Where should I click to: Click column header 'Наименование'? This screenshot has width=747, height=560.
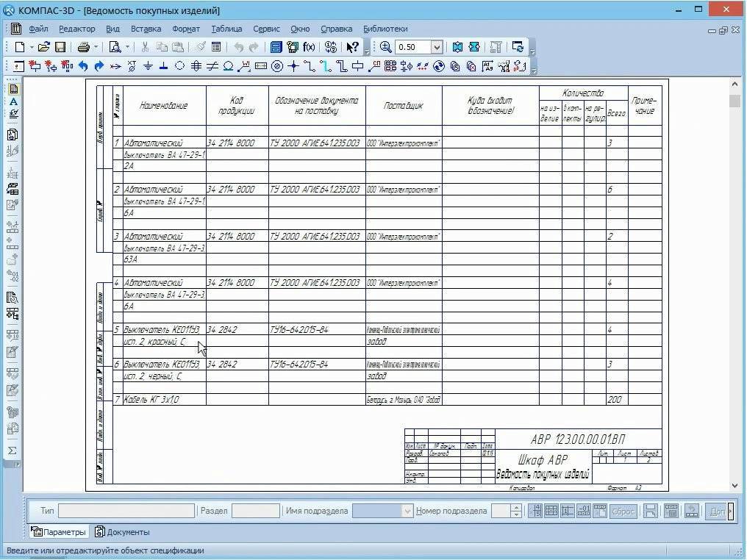pos(163,106)
